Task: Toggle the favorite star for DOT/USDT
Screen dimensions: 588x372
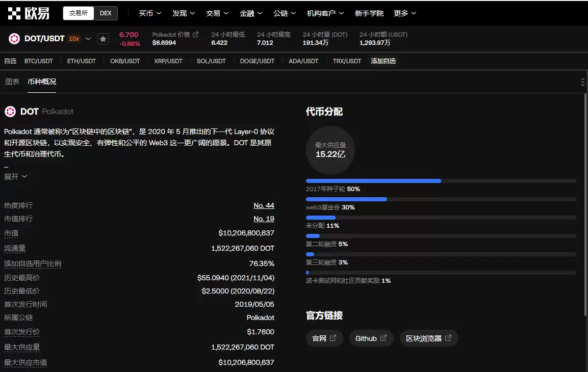Action: point(103,39)
